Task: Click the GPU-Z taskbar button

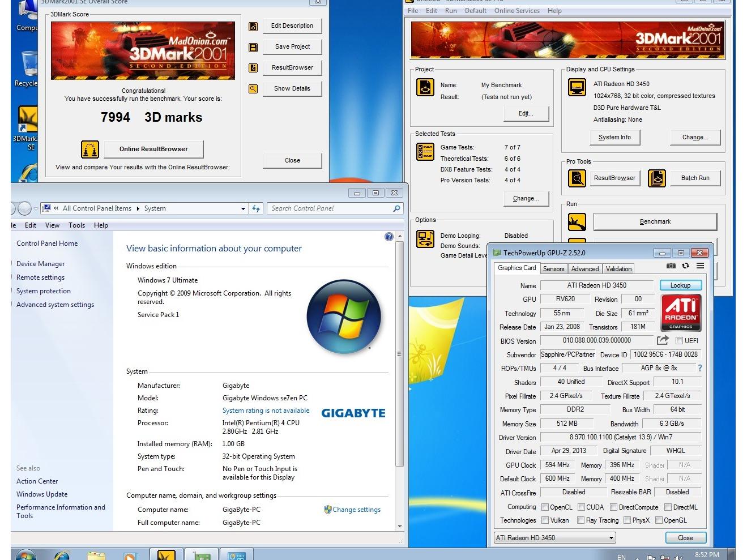Action: click(x=201, y=554)
